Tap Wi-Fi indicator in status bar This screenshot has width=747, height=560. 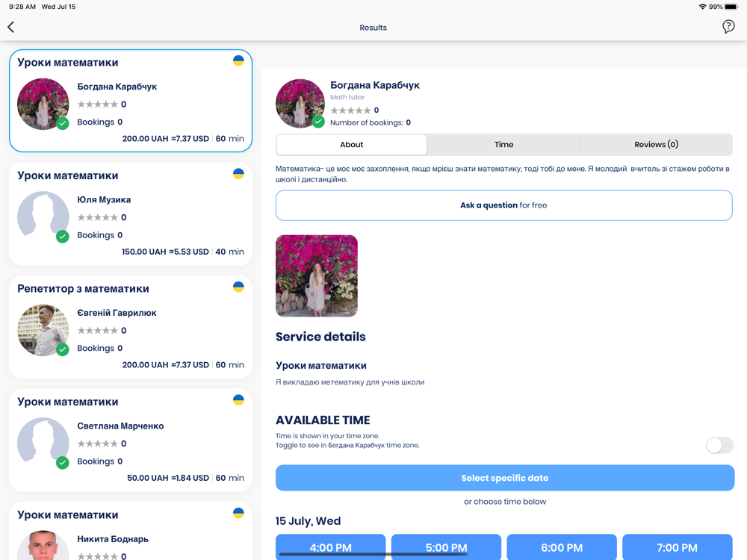tap(702, 7)
